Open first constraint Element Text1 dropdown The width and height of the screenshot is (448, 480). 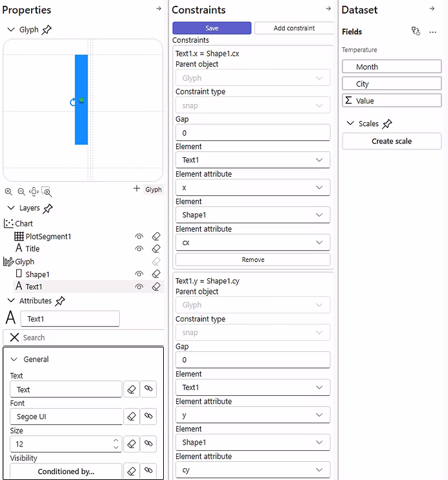(x=252, y=160)
